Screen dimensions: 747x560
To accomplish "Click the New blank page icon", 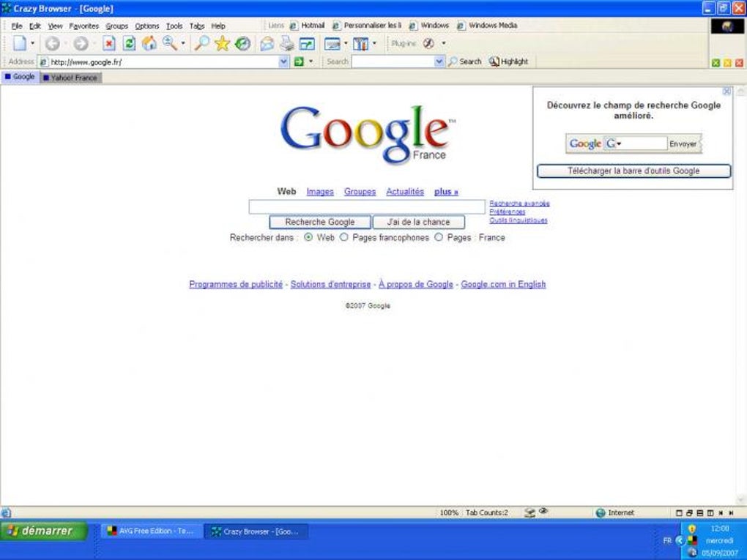I will 20,43.
